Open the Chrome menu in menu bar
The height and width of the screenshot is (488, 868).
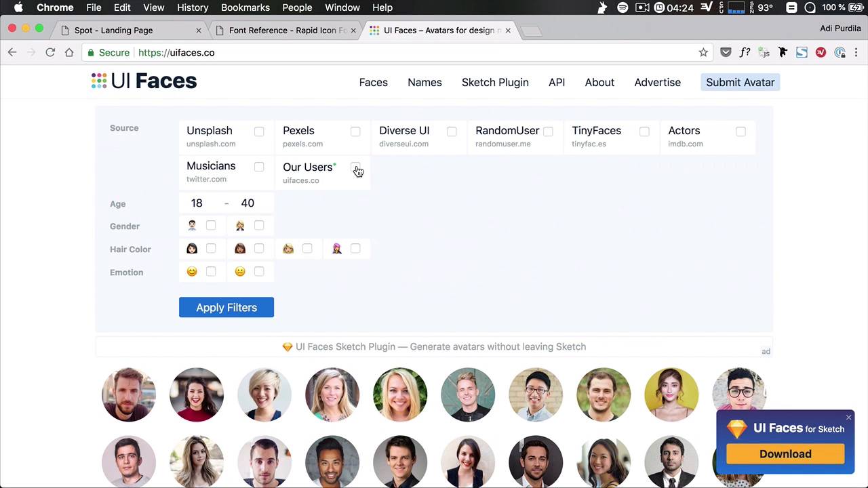[x=55, y=7]
